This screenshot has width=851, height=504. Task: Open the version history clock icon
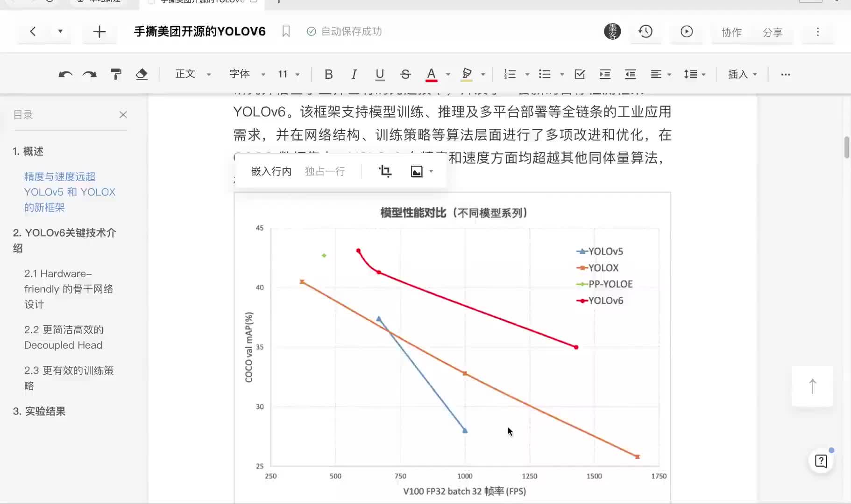tap(645, 32)
